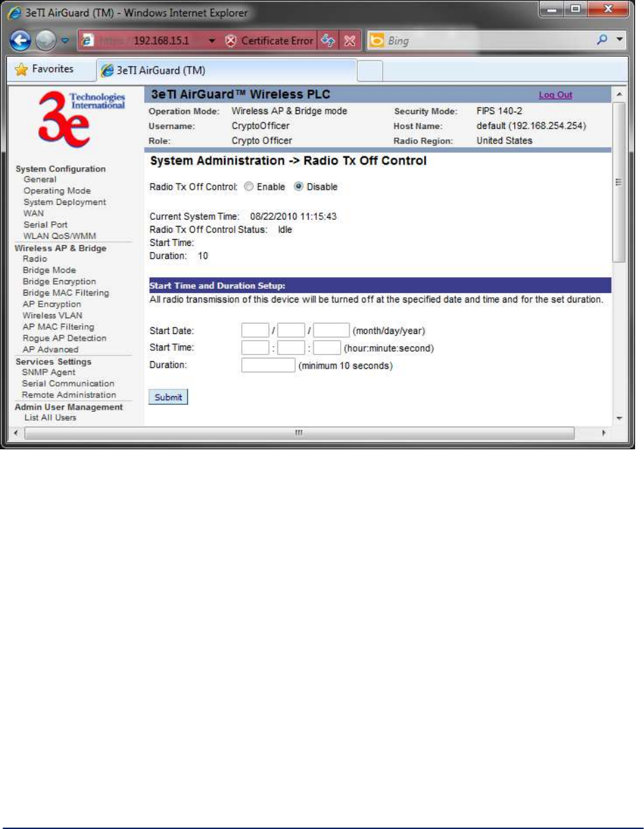The height and width of the screenshot is (829, 644).
Task: Open the SNMP Agent link
Action: tap(49, 372)
